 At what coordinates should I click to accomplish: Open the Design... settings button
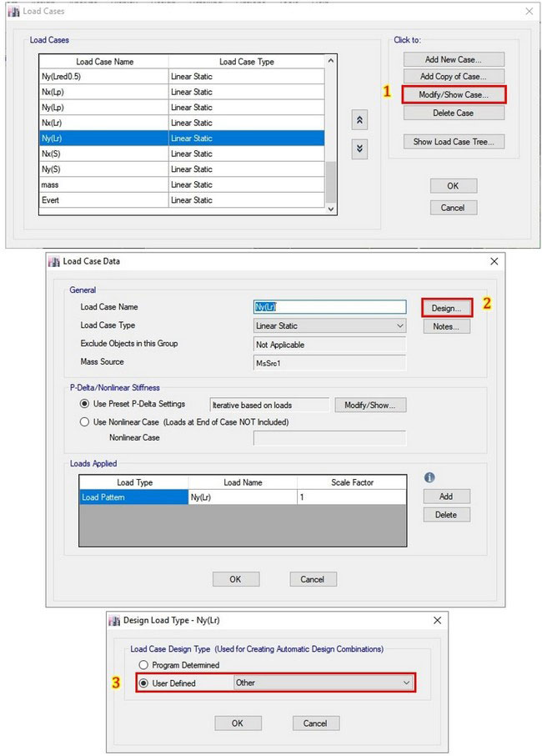(446, 308)
